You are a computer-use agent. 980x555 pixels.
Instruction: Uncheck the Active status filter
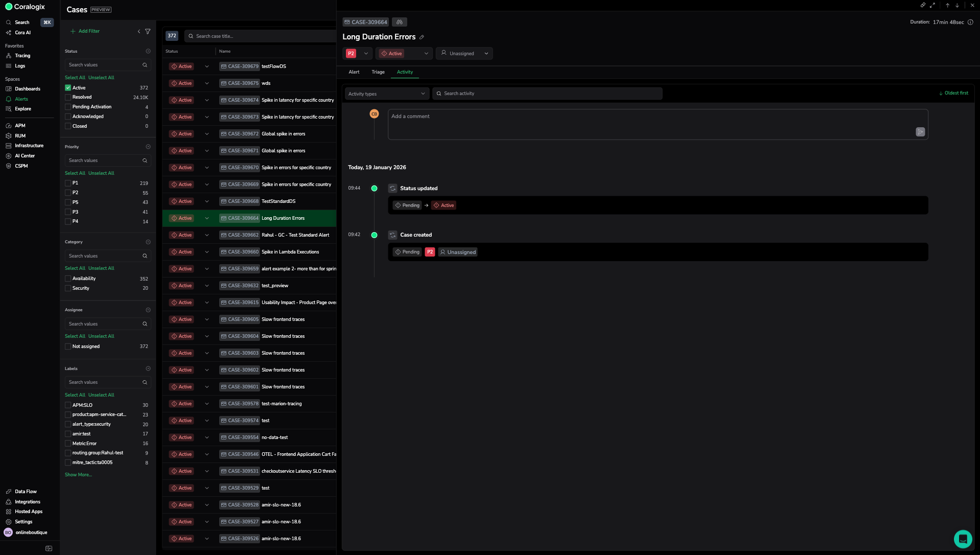point(68,88)
